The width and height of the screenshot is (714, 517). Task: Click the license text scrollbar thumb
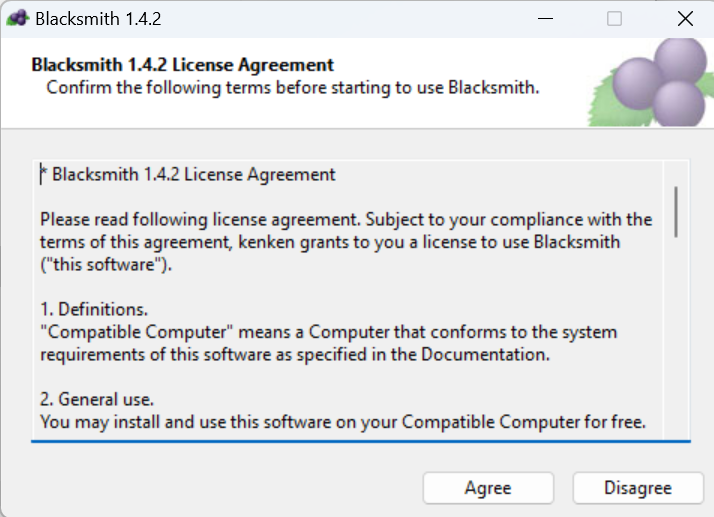(x=677, y=211)
